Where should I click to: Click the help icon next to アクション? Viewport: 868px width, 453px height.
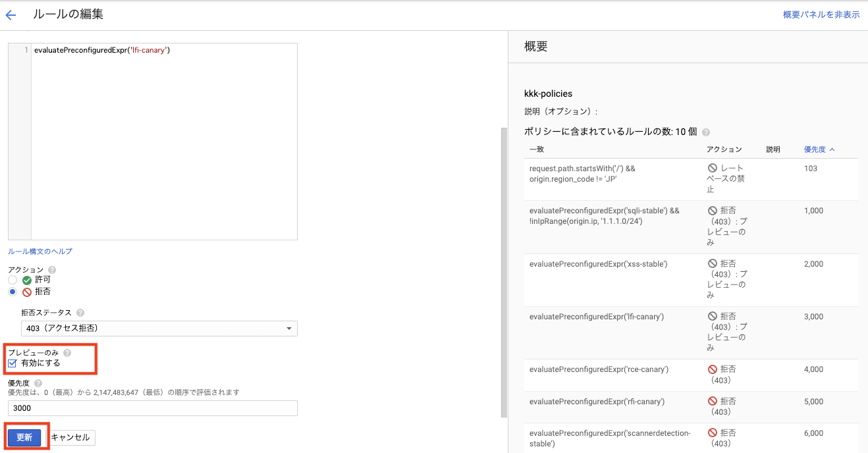tap(52, 270)
